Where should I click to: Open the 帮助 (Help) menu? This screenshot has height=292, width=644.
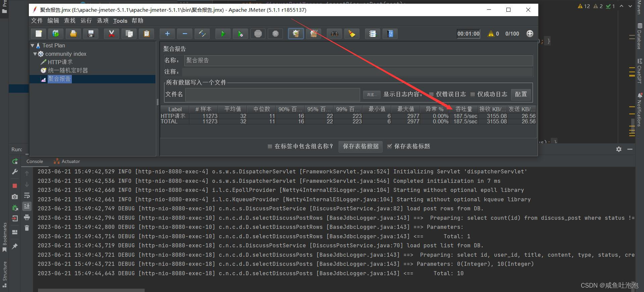tap(138, 21)
